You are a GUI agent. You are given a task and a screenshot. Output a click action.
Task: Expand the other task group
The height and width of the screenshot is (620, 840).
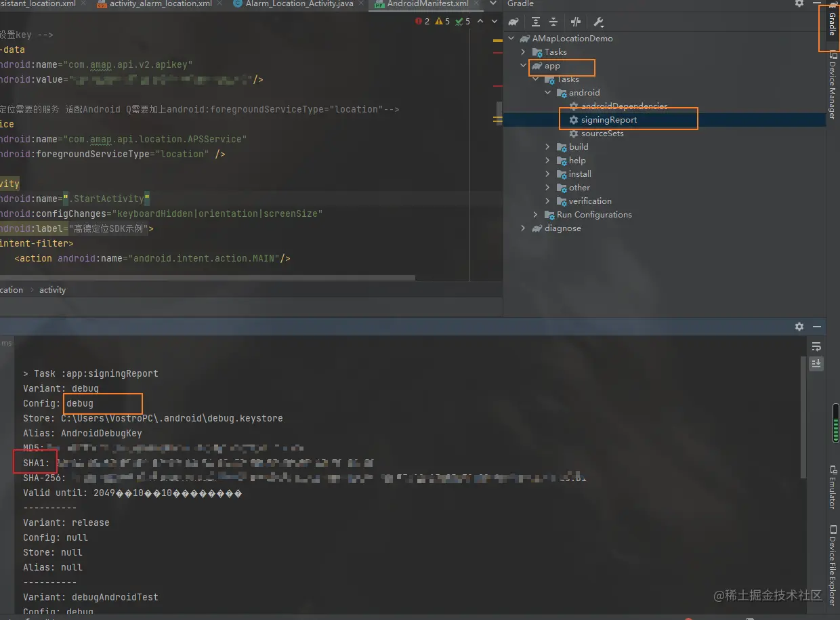(548, 188)
